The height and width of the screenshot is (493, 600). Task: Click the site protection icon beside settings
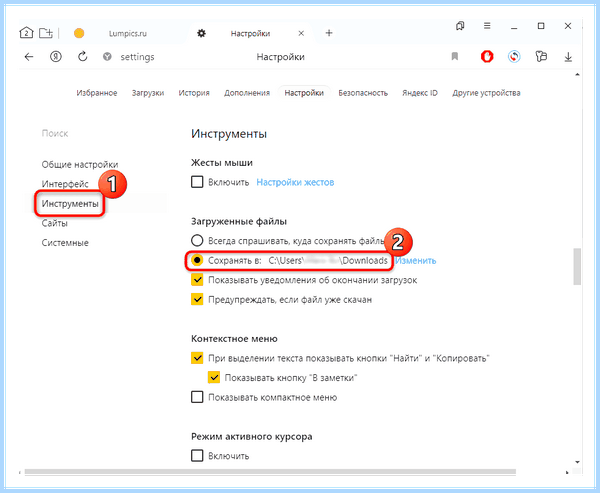[107, 57]
